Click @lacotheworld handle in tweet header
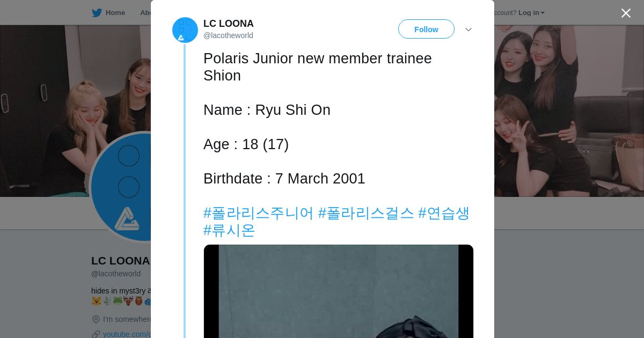The height and width of the screenshot is (338, 644). 228,35
